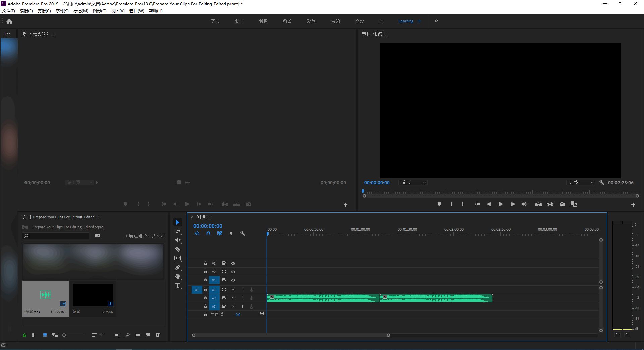Screen dimensions: 644x350
Task: Click the project panel search field
Action: (56, 236)
